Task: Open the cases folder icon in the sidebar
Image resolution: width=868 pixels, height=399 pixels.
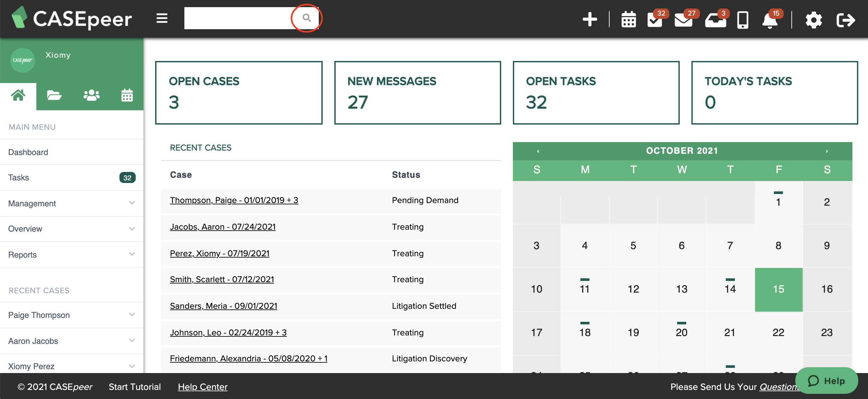Action: point(54,95)
